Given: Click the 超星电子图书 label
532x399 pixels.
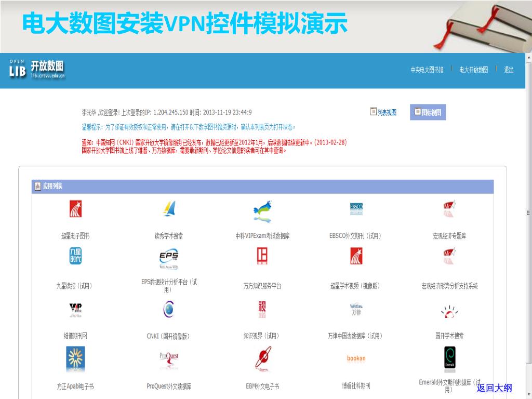Looking at the screenshot, I should (x=75, y=236).
